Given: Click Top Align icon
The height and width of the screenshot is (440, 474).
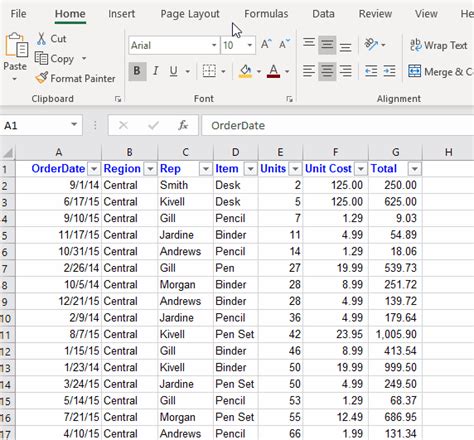Looking at the screenshot, I should [x=309, y=44].
